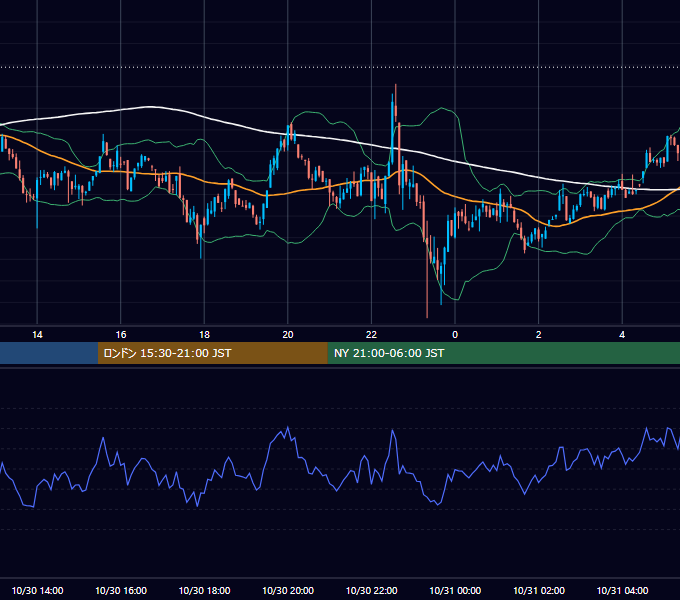This screenshot has width=680, height=600.
Task: Click the London 15:30-21:00 JST session band
Action: [x=212, y=353]
